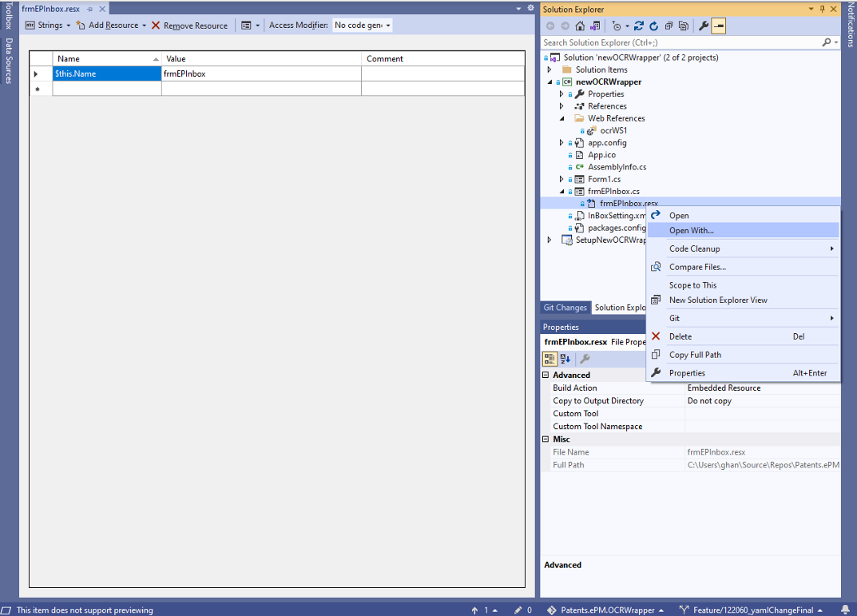Screen dimensions: 857x616
Task: Open the Code Cleanup submenu
Action: click(x=743, y=248)
